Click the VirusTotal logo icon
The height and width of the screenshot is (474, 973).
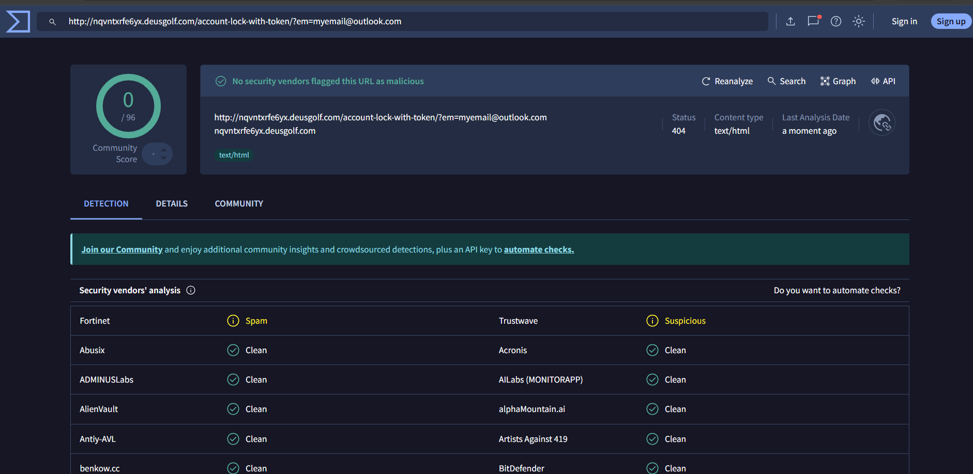click(18, 21)
